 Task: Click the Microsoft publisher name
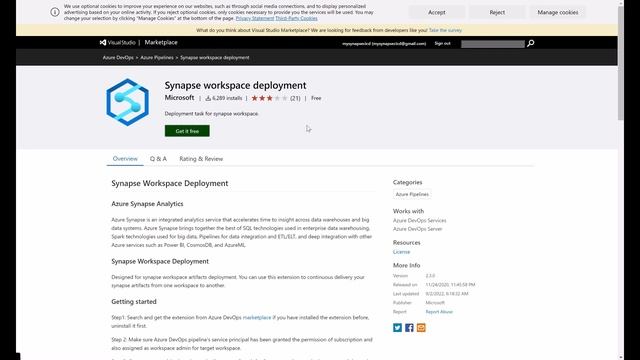179,98
